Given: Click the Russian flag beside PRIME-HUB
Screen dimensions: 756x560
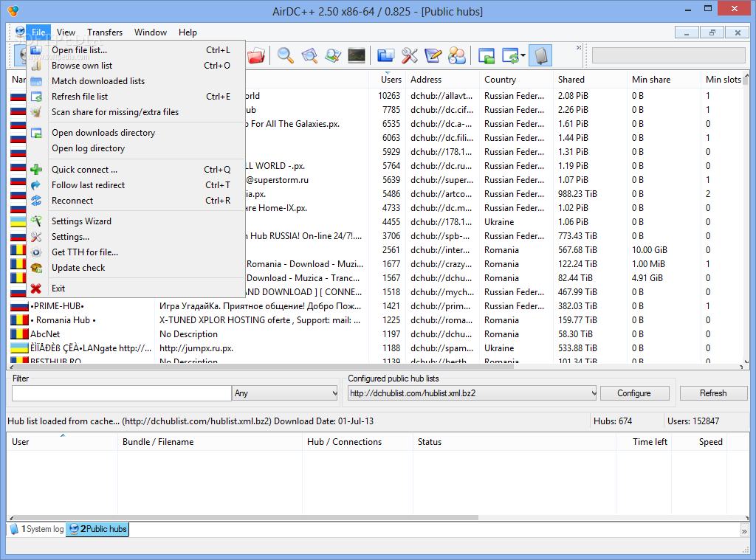Looking at the screenshot, I should click(19, 306).
